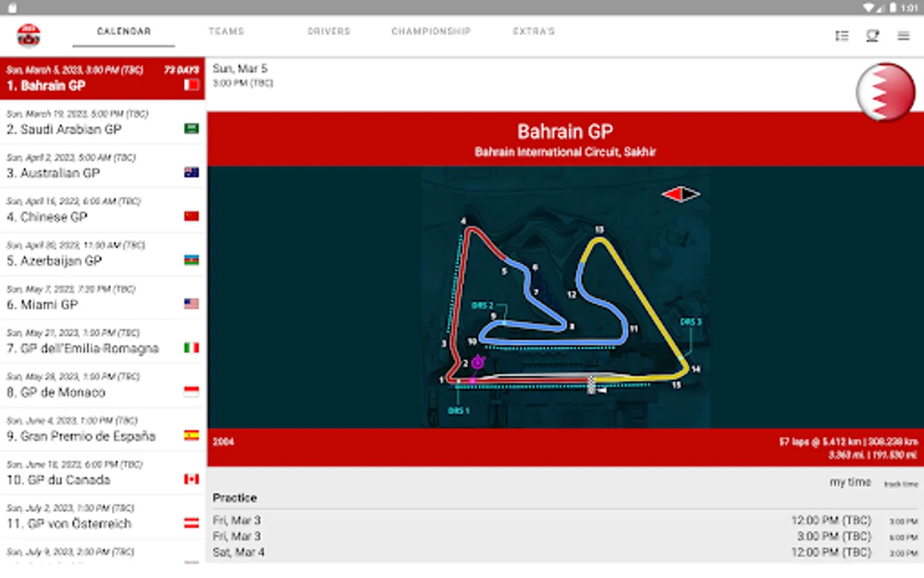Image resolution: width=924 pixels, height=578 pixels.
Task: Click the Bahrain GP title heading
Action: pyautogui.click(x=565, y=132)
